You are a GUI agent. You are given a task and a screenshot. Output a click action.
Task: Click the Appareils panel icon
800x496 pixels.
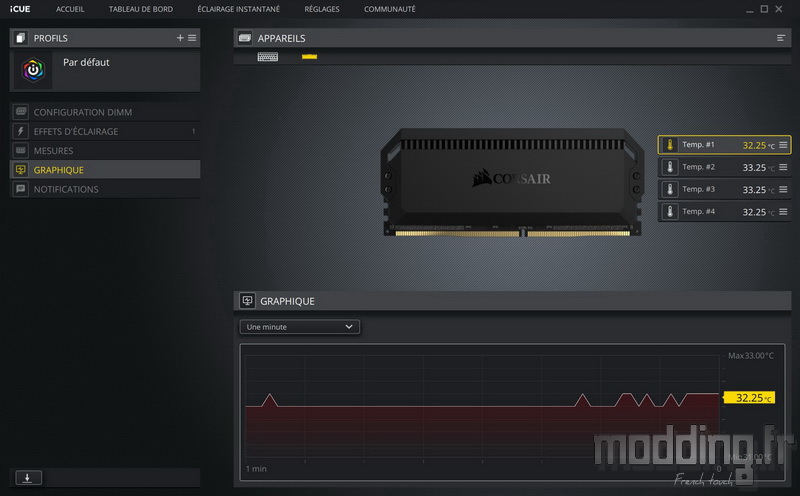coord(245,38)
